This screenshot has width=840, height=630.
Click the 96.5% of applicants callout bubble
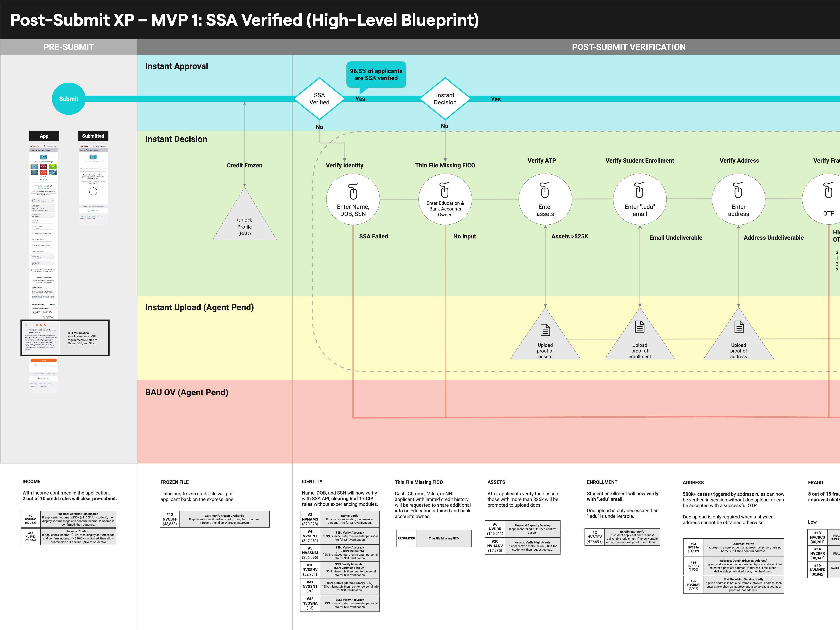tap(376, 74)
